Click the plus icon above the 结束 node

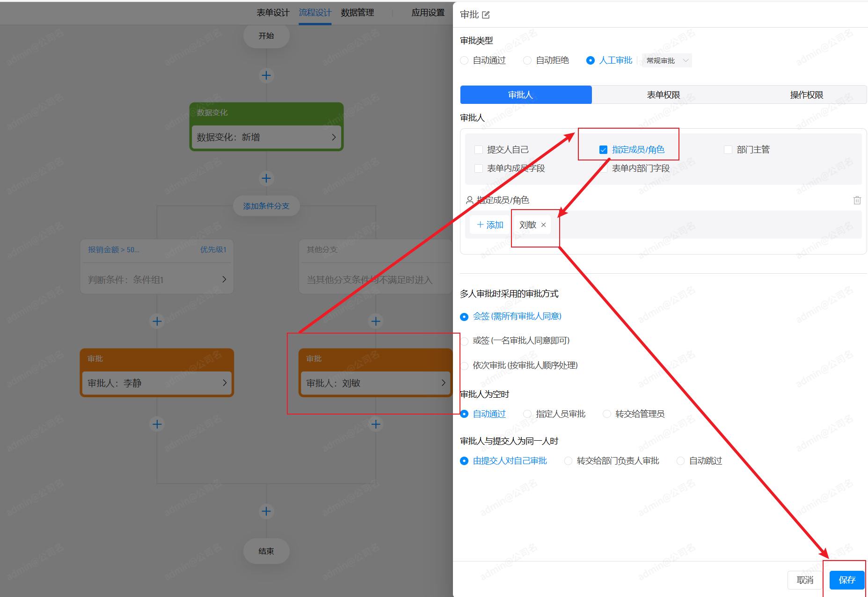click(x=266, y=511)
